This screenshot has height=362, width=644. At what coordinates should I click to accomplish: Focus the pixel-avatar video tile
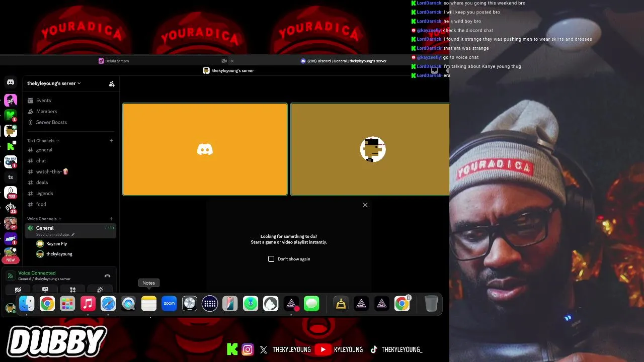click(370, 149)
